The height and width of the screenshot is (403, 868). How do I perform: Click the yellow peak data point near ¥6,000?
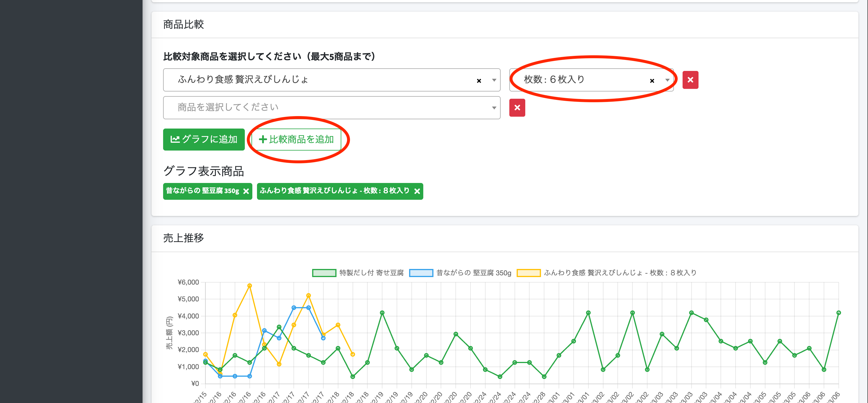[x=250, y=285]
